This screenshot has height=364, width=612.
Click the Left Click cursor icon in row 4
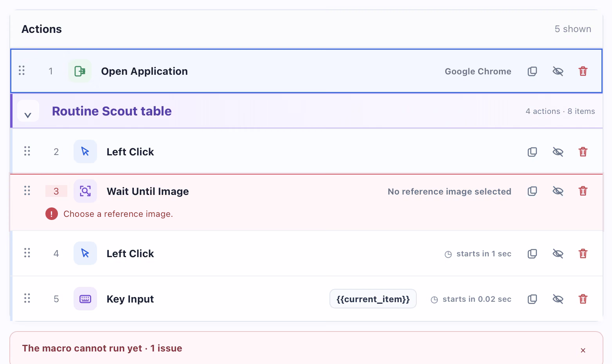click(x=85, y=254)
